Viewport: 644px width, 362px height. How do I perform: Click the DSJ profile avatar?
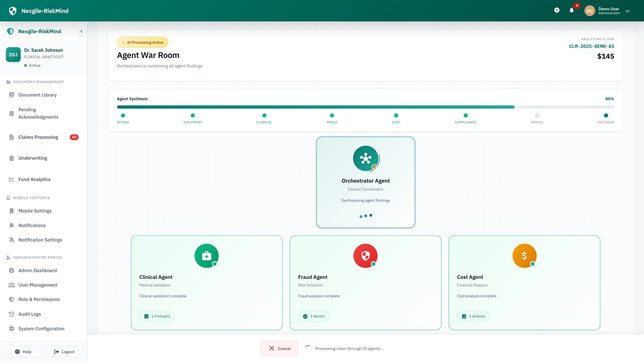pyautogui.click(x=13, y=54)
